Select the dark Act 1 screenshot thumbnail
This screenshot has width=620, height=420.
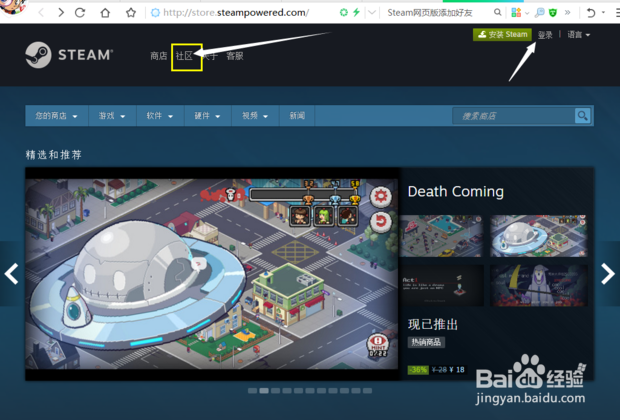(x=441, y=286)
